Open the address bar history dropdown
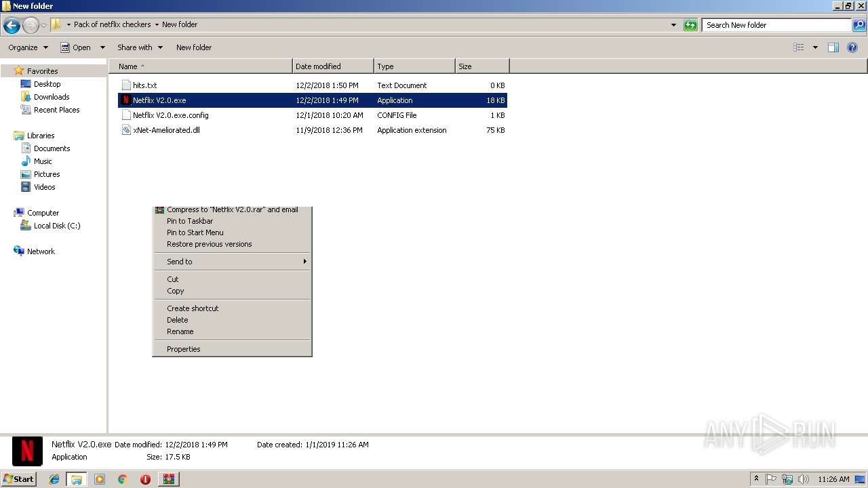868x488 pixels. tap(673, 25)
